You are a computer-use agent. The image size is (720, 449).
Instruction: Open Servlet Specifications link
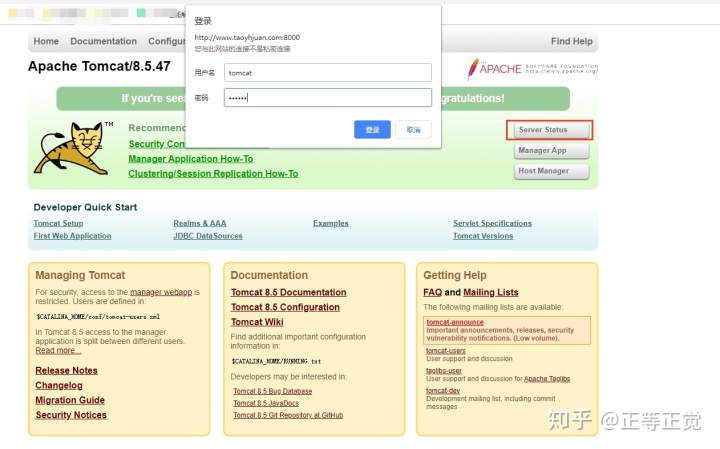pyautogui.click(x=492, y=223)
